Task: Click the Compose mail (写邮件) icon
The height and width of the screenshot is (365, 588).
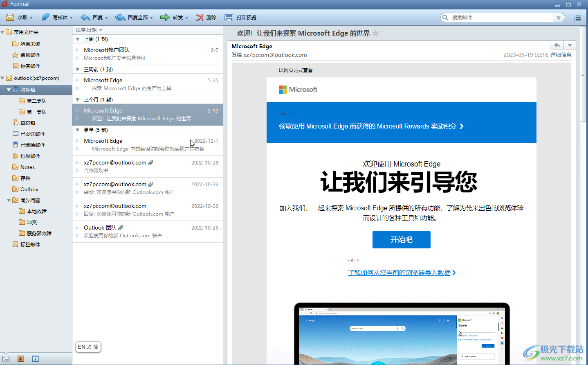Action: coord(45,17)
